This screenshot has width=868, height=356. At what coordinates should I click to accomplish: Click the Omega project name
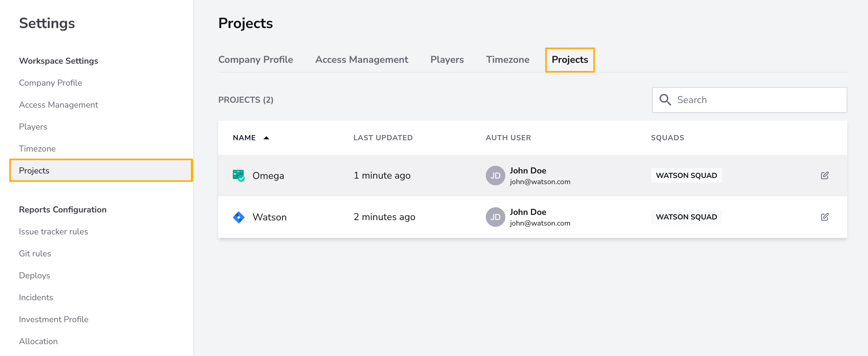[x=268, y=176]
